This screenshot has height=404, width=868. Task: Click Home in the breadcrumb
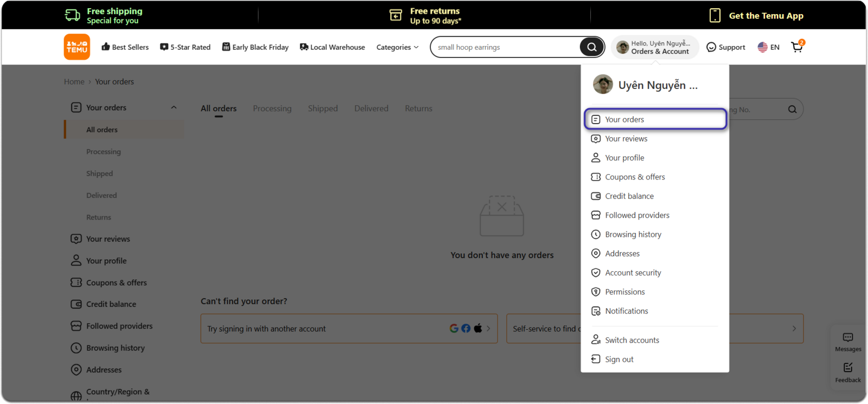pos(74,82)
